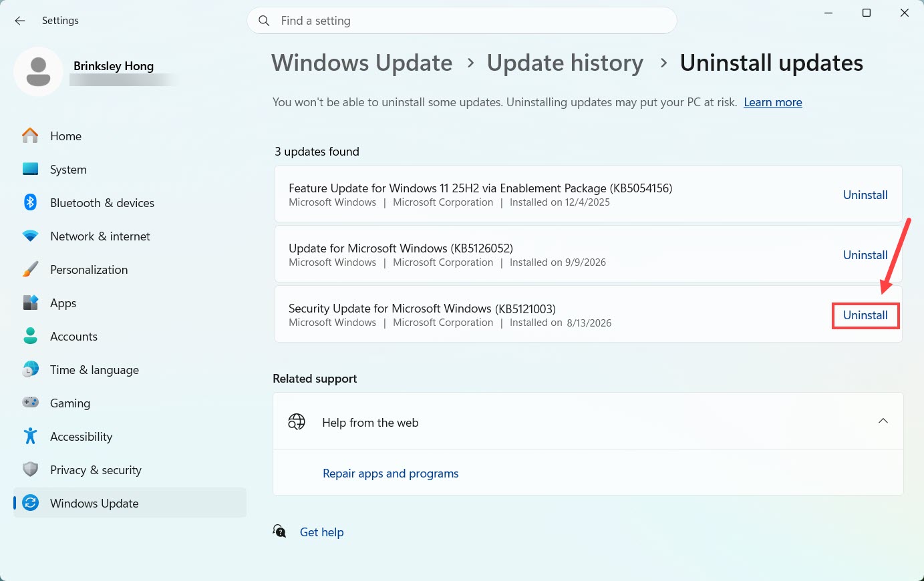Go back to Windows Update breadcrumb
Screen dimensions: 924x581
pyautogui.click(x=362, y=63)
